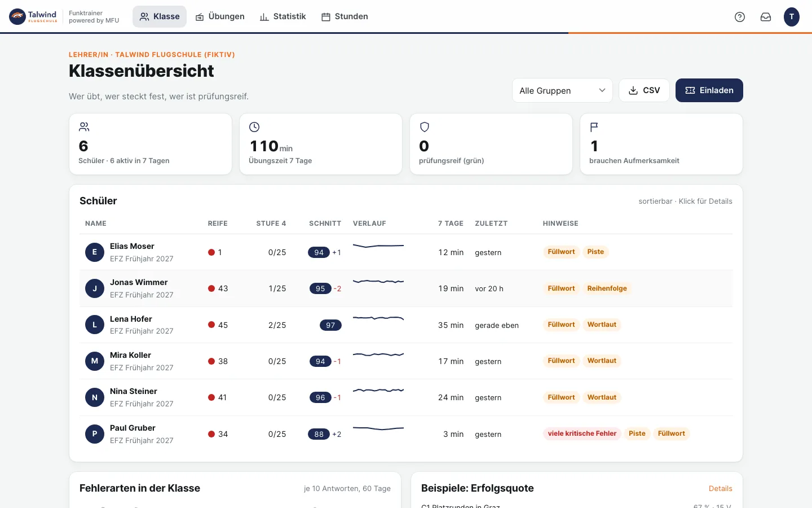Sort table by Reife column
The width and height of the screenshot is (812, 508).
click(218, 224)
